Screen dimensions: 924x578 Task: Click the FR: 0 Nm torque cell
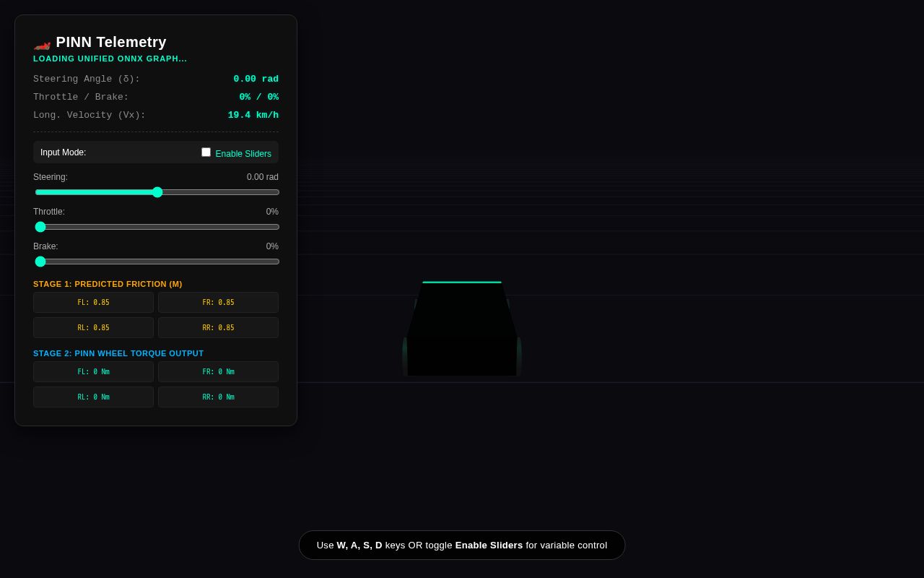pyautogui.click(x=218, y=372)
